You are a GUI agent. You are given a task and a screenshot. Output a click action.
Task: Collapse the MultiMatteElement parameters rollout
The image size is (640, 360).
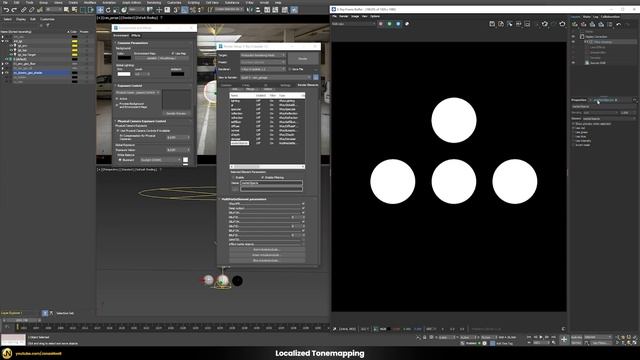tap(244, 199)
